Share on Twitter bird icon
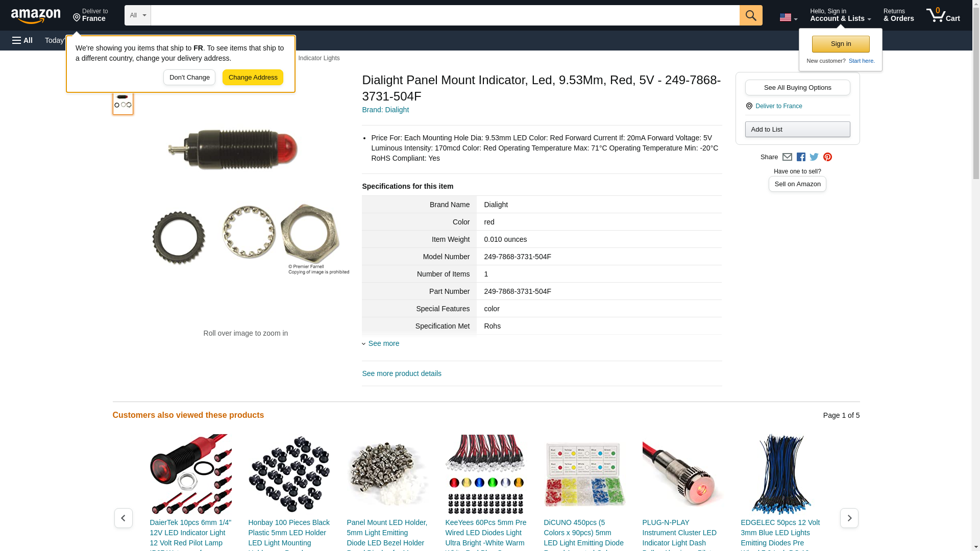Screen dimensions: 980x551 coord(814,157)
